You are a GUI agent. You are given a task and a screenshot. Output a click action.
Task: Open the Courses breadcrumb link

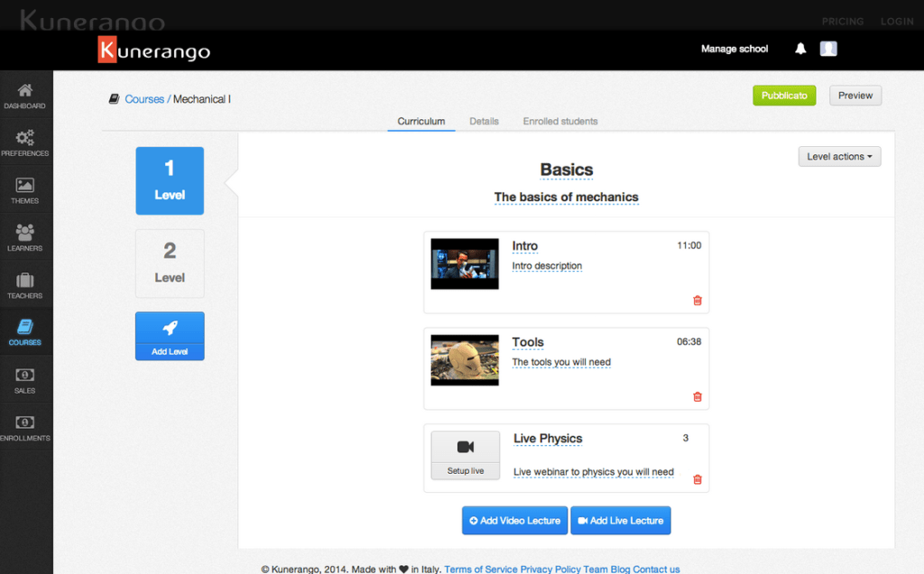(x=144, y=99)
